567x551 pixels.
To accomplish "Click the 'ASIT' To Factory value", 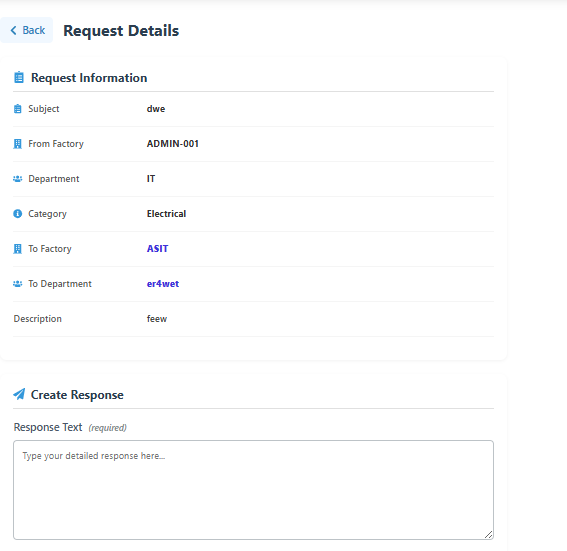I will coord(157,249).
